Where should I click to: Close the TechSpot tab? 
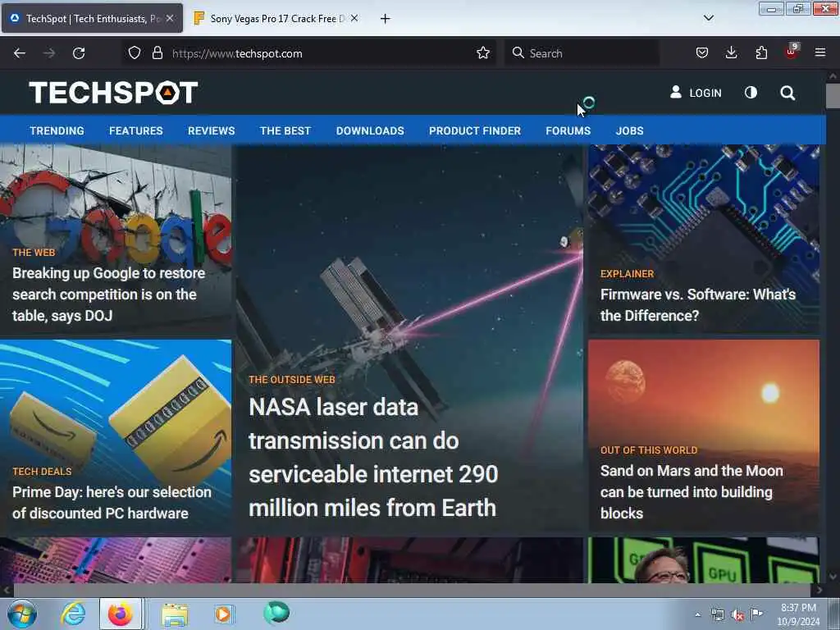[x=170, y=18]
